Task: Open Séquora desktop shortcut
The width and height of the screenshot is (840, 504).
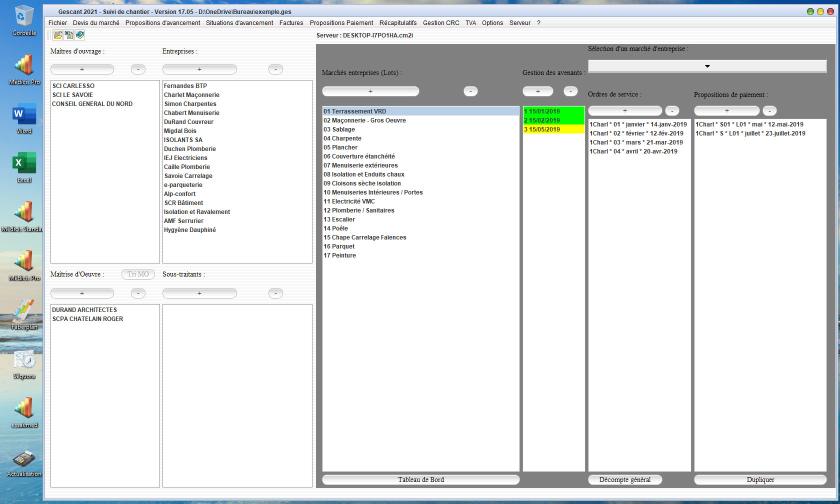Action: click(24, 363)
